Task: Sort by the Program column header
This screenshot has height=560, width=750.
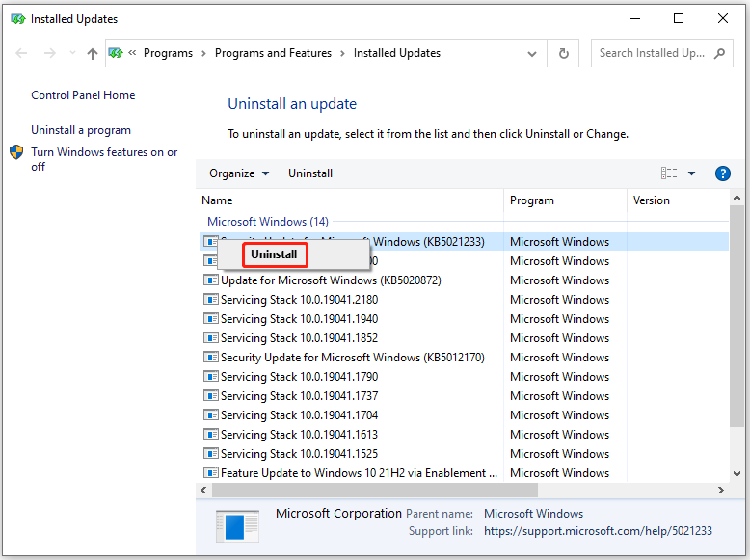Action: [565, 200]
